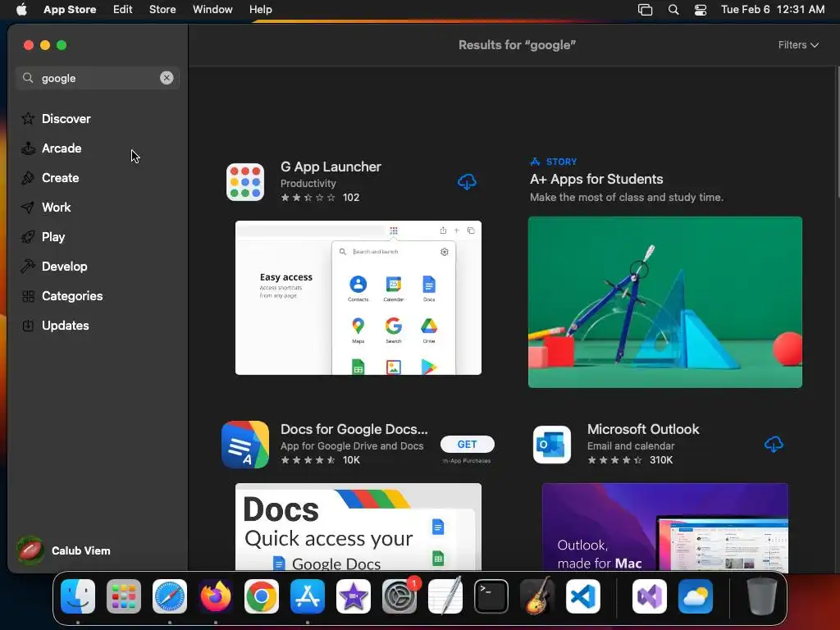Open the Window menu
840x630 pixels.
(212, 9)
